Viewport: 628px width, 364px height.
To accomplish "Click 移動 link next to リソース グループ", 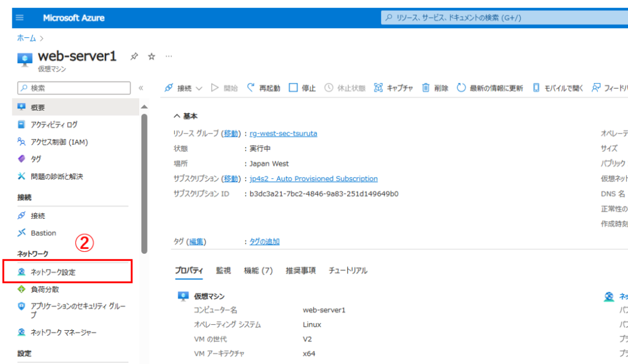I will coord(231,134).
